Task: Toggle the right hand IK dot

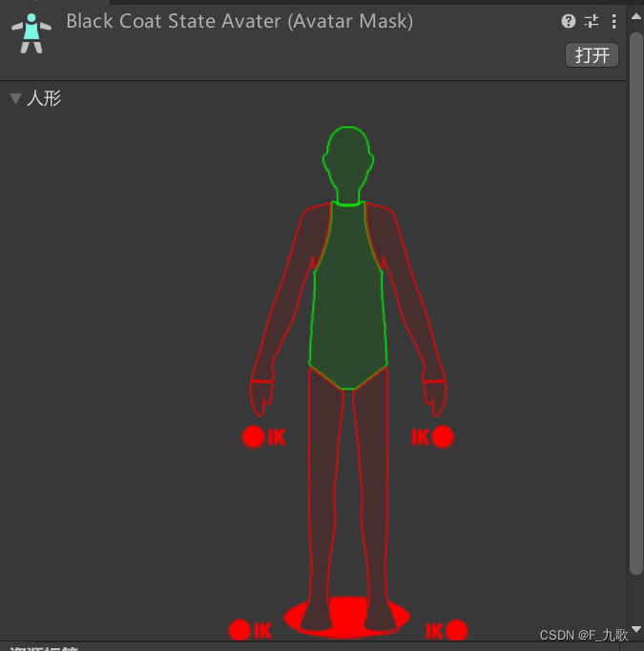Action: tap(443, 437)
